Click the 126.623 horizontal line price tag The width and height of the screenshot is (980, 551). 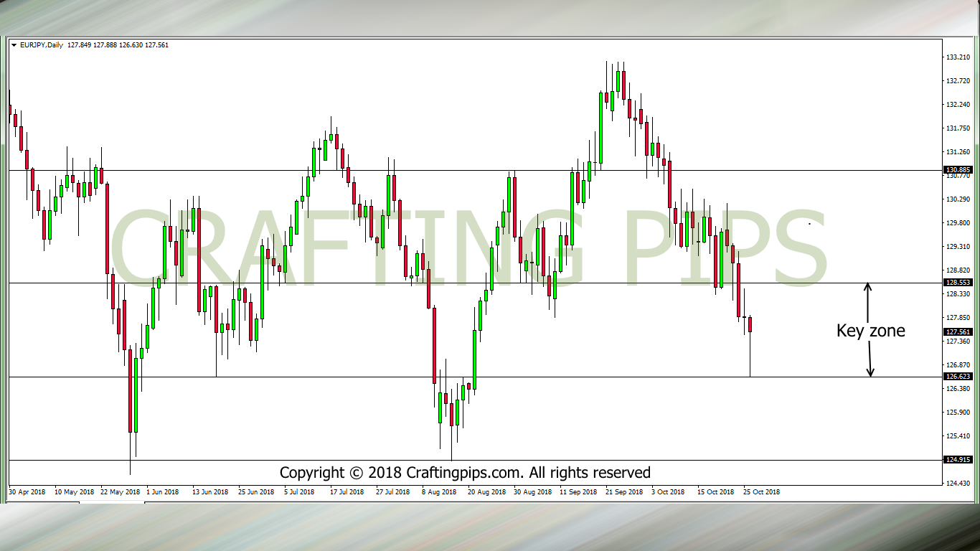958,377
